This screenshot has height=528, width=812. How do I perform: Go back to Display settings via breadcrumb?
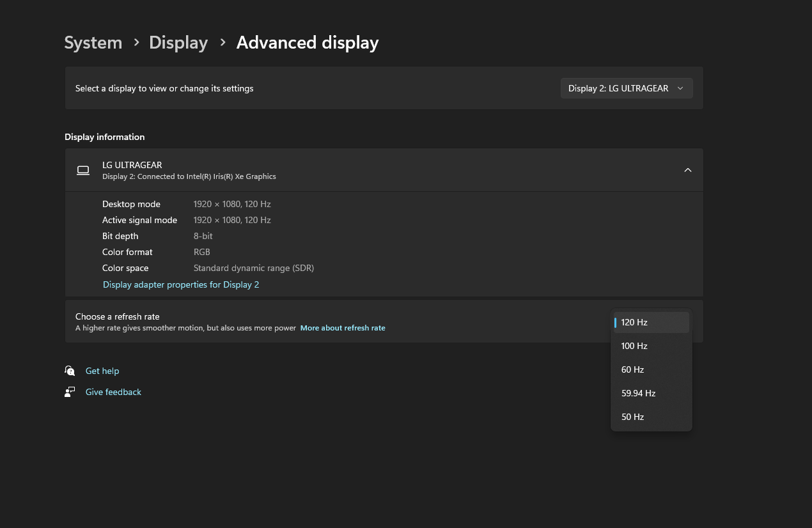point(178,42)
